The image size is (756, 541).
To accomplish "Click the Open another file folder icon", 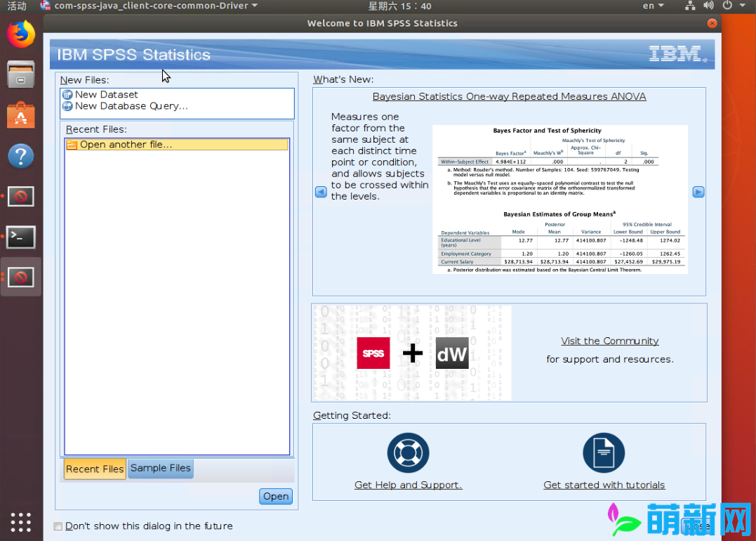I will click(72, 145).
